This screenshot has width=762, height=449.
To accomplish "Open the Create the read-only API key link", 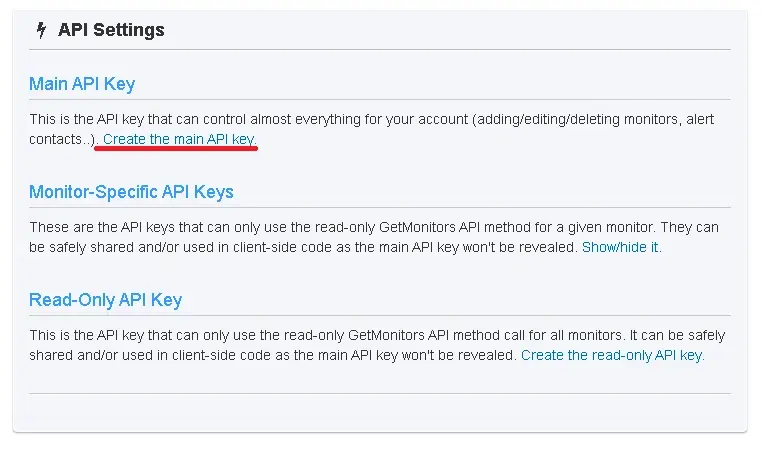I will tap(612, 355).
